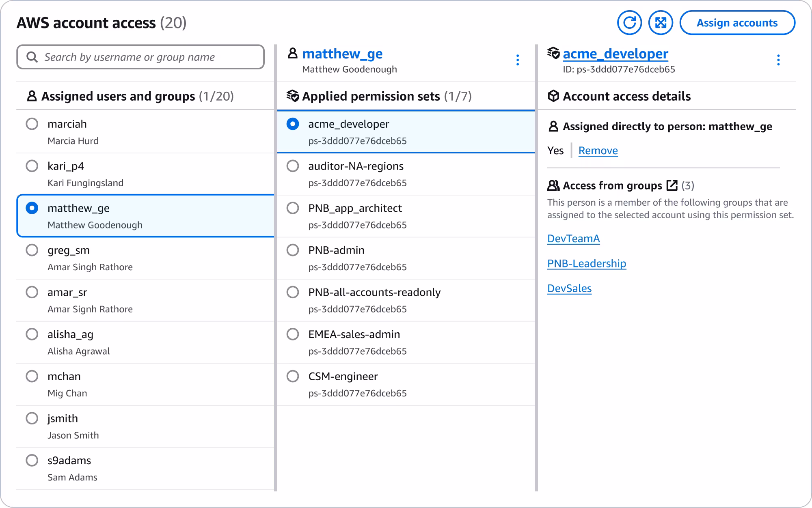Click the Remove link

tap(598, 151)
